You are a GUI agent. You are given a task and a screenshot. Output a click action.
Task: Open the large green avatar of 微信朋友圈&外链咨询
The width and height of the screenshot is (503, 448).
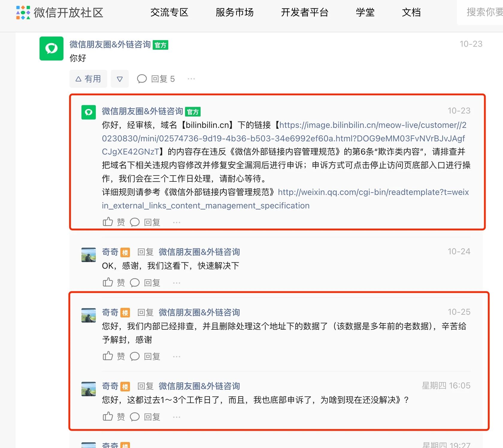[51, 49]
